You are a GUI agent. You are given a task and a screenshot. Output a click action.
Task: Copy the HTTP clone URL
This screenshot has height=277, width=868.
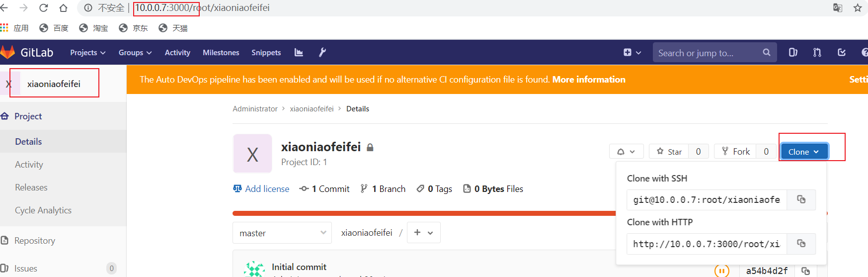click(x=801, y=243)
